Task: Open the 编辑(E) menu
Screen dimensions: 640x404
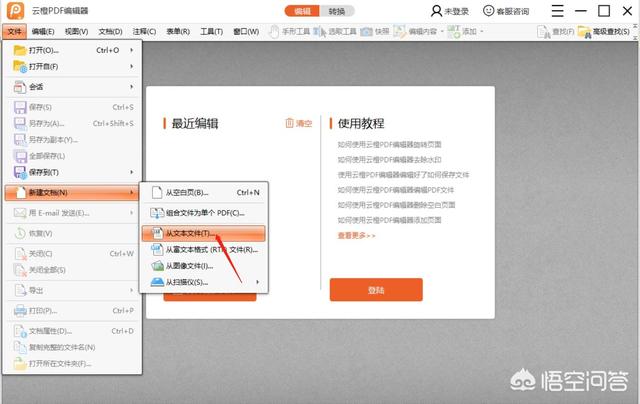Action: point(43,31)
